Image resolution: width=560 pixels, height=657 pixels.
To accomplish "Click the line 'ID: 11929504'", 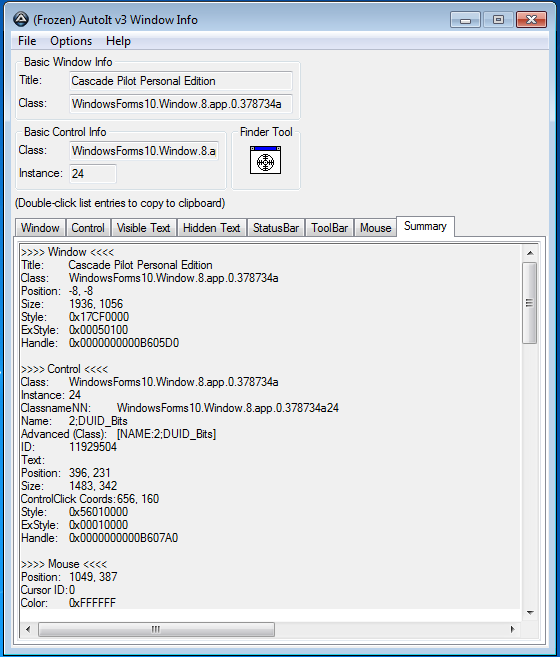I will tap(69, 447).
